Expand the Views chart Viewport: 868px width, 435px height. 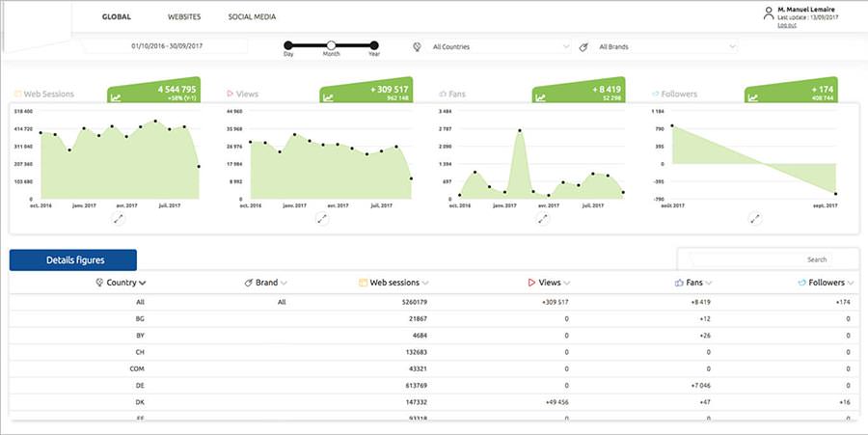tap(322, 219)
